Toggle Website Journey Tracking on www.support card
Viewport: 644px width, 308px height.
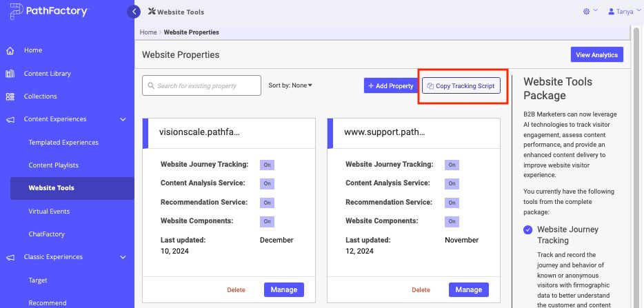452,165
